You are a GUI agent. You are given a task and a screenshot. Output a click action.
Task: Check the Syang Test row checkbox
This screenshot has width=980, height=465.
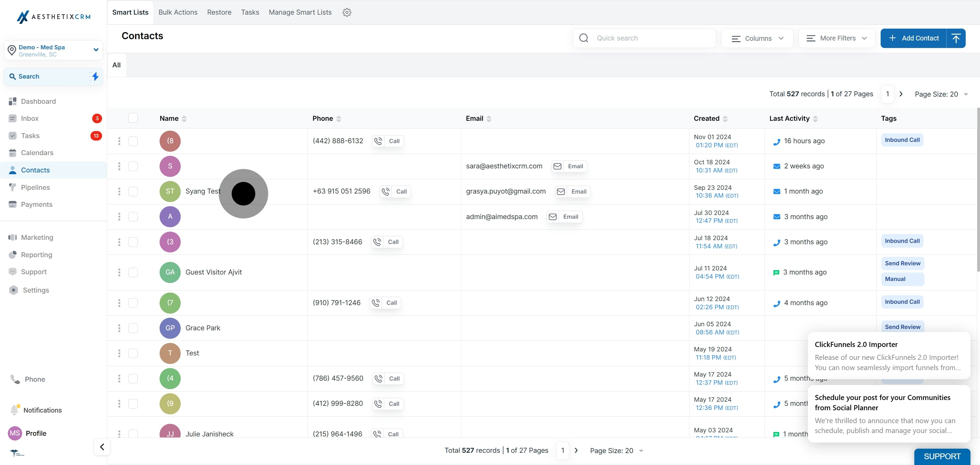click(133, 191)
